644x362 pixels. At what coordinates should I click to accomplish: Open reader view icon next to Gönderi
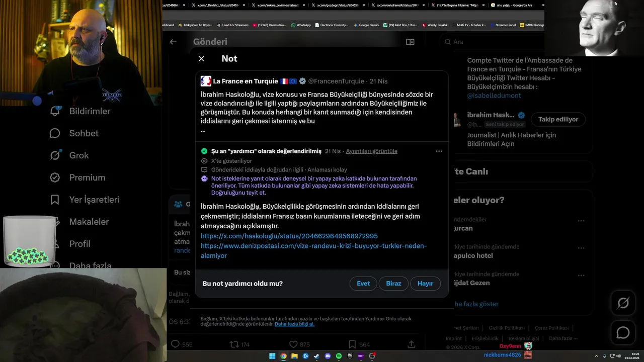point(410,42)
